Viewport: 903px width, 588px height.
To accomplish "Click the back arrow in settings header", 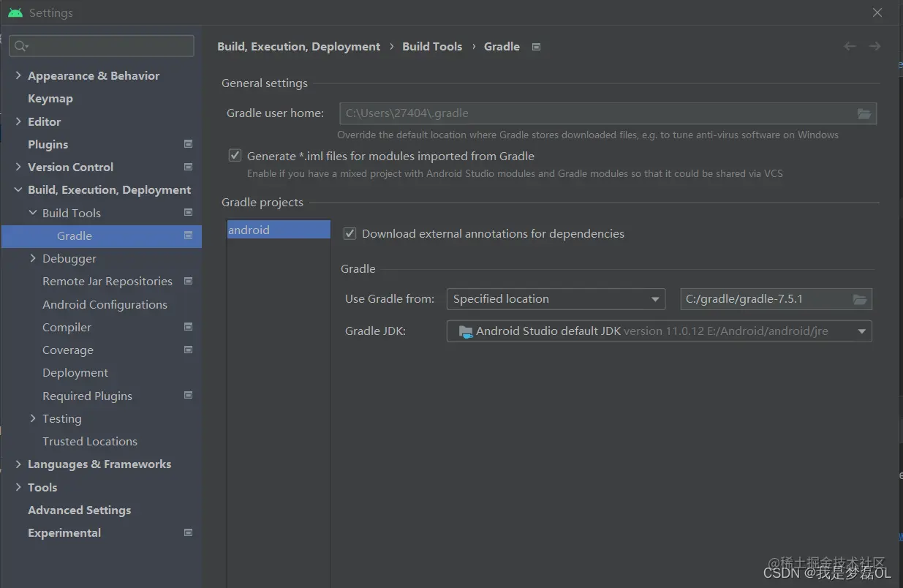I will [x=850, y=46].
